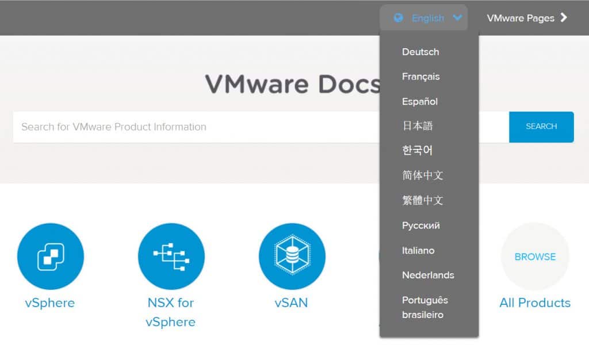The height and width of the screenshot is (364, 589).
Task: Click the BROWSE circle for all products
Action: point(535,256)
